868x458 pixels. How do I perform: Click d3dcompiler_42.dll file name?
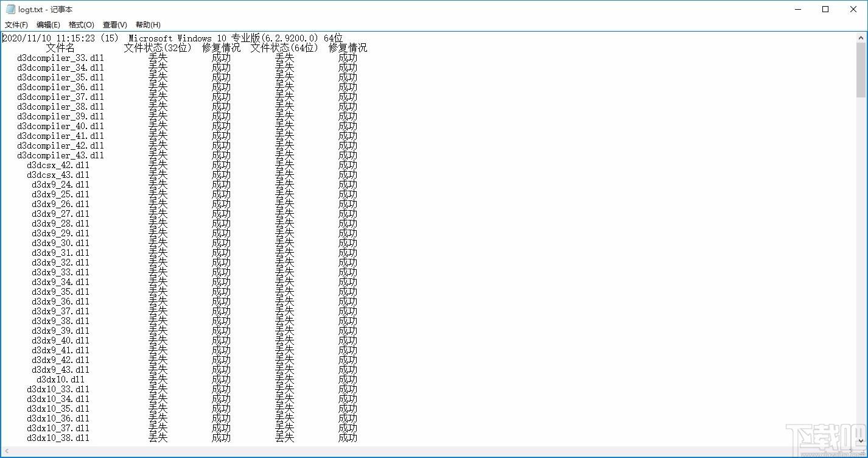(x=60, y=146)
